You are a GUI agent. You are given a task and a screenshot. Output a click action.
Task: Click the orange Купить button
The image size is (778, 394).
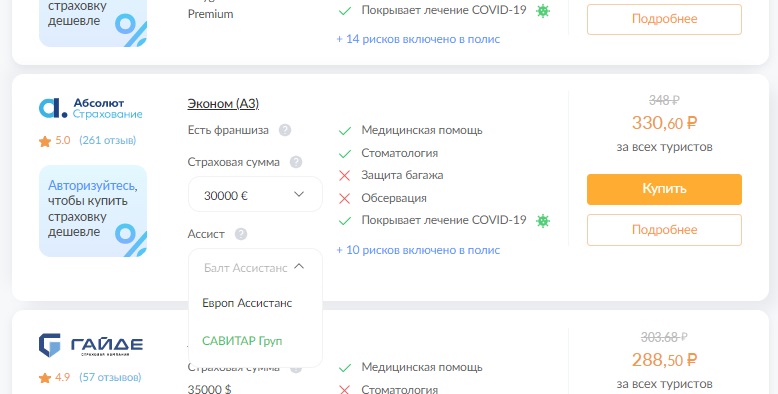(x=664, y=189)
